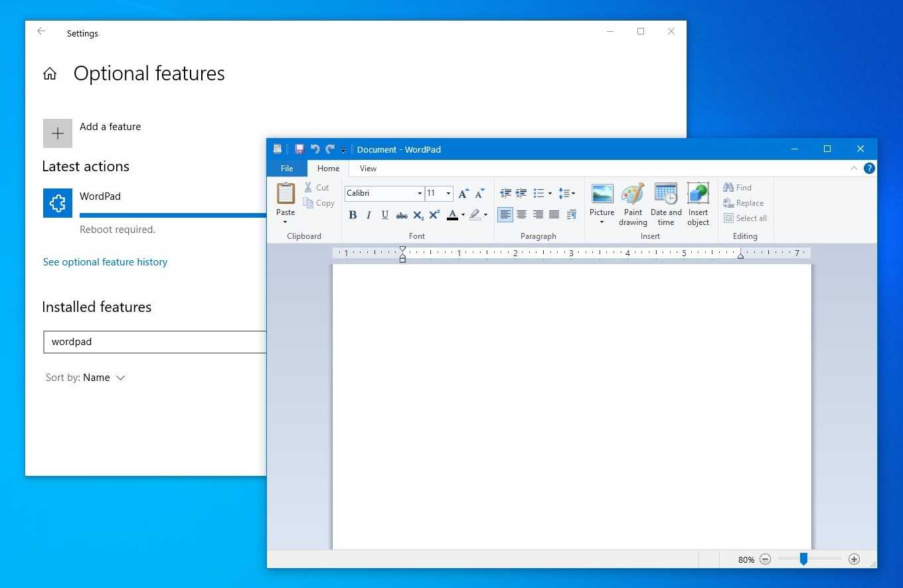Screen dimensions: 903x588
Task: Open Paint drawing insert tool
Action: [x=633, y=194]
